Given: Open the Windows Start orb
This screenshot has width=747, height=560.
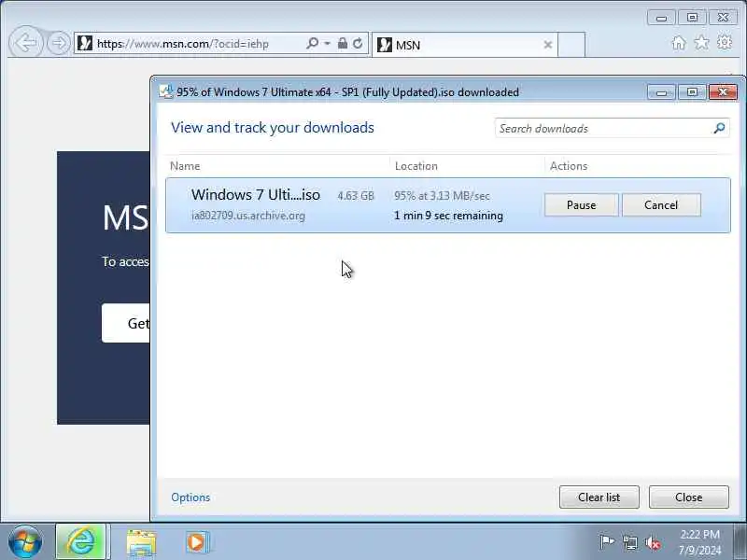Looking at the screenshot, I should tap(25, 541).
